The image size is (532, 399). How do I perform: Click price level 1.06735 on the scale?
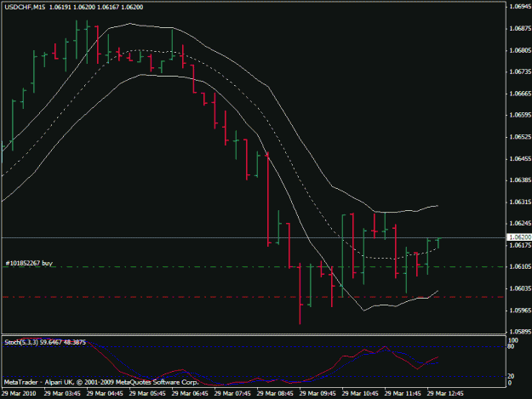pos(520,71)
